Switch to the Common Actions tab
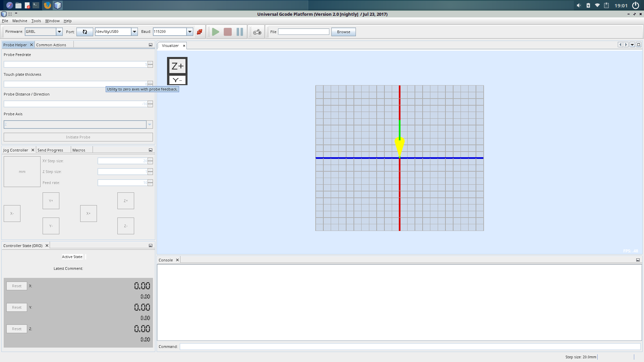 click(51, 45)
